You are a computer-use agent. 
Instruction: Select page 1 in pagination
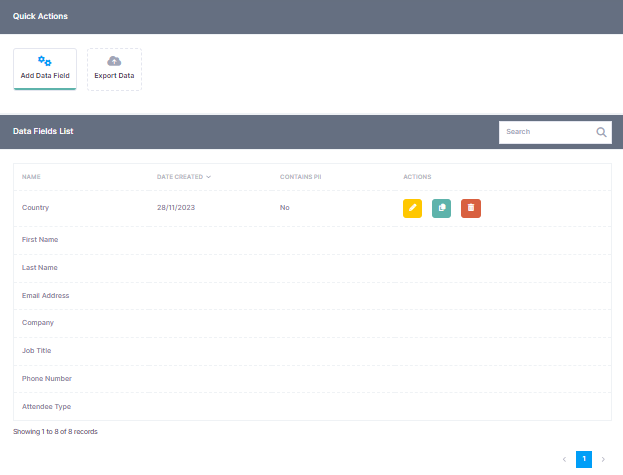(584, 459)
